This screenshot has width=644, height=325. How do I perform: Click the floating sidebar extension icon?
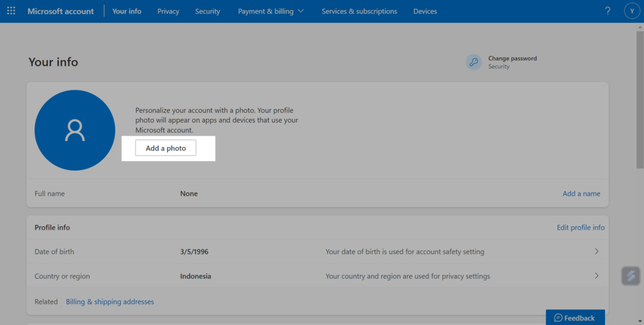click(631, 276)
